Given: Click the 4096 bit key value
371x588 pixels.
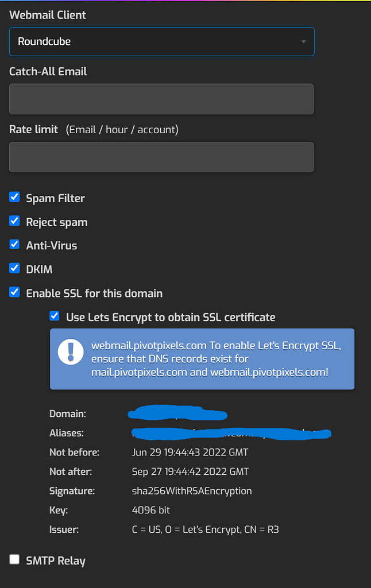Looking at the screenshot, I should point(151,509).
